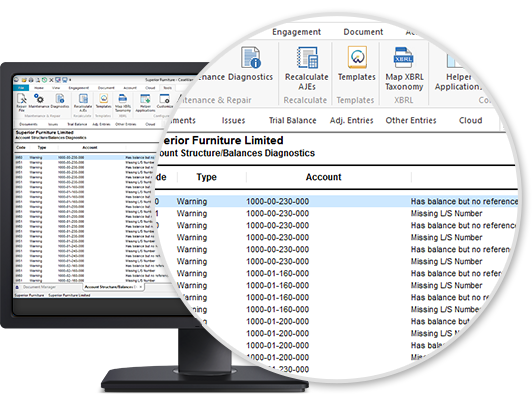Switch to View tab on the monitor
532x400 pixels.
click(56, 88)
